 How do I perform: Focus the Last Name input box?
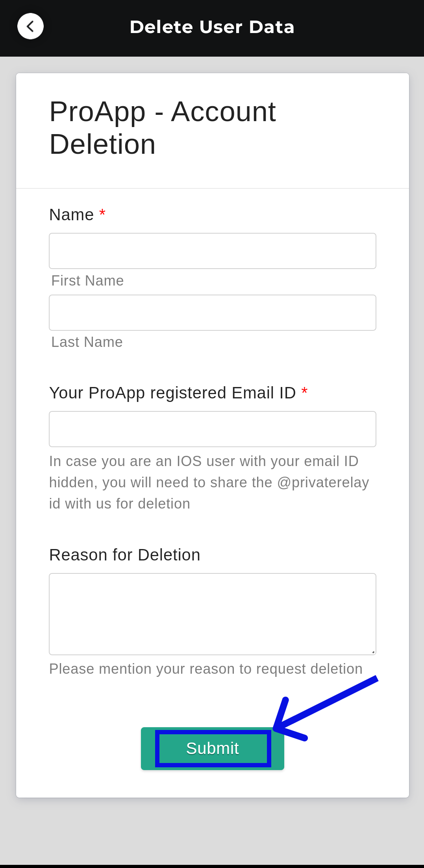point(212,313)
